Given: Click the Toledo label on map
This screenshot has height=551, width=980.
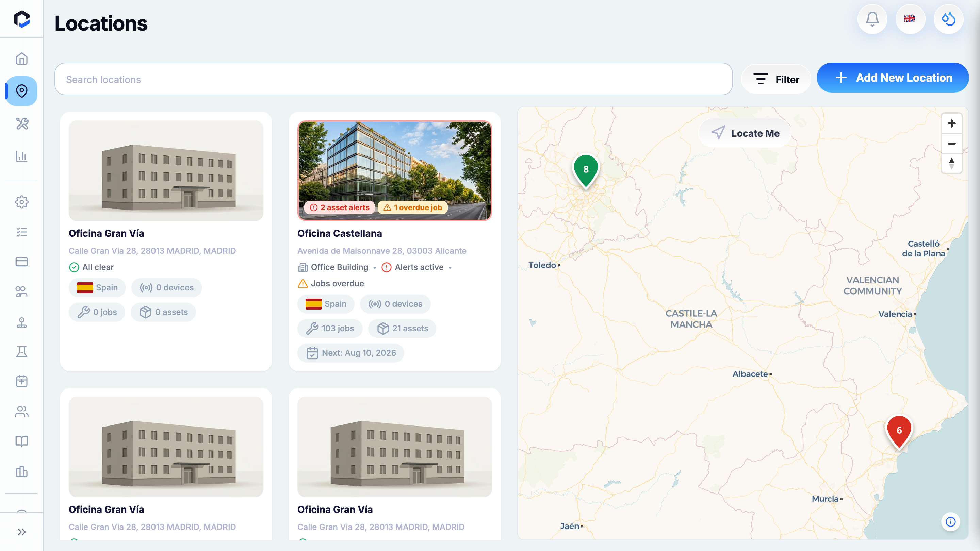Looking at the screenshot, I should click(542, 265).
